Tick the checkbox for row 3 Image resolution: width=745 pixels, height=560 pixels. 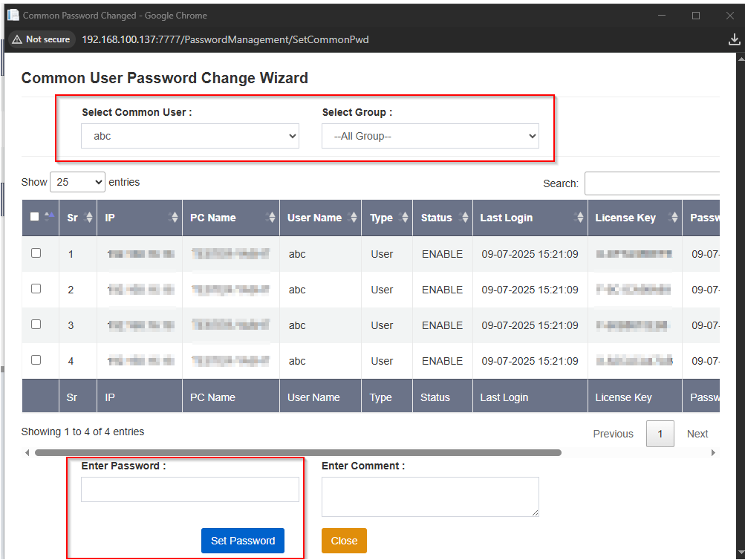click(x=36, y=325)
